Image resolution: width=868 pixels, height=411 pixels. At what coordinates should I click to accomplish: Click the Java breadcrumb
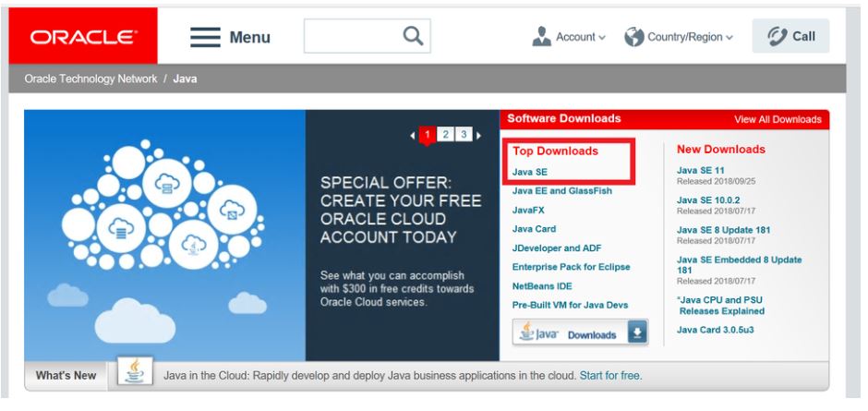pyautogui.click(x=185, y=79)
